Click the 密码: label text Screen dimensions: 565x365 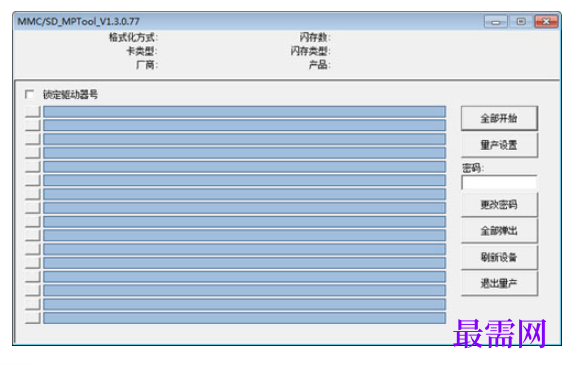(x=473, y=168)
